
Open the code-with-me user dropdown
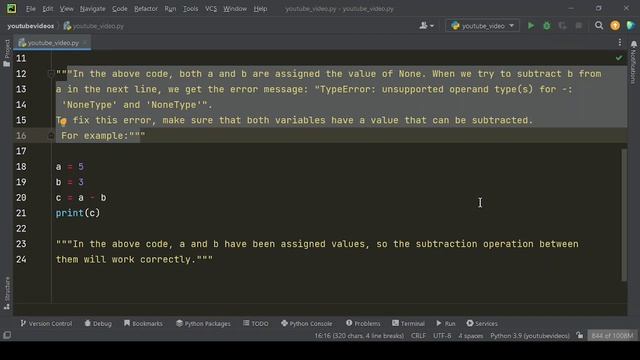tap(427, 26)
